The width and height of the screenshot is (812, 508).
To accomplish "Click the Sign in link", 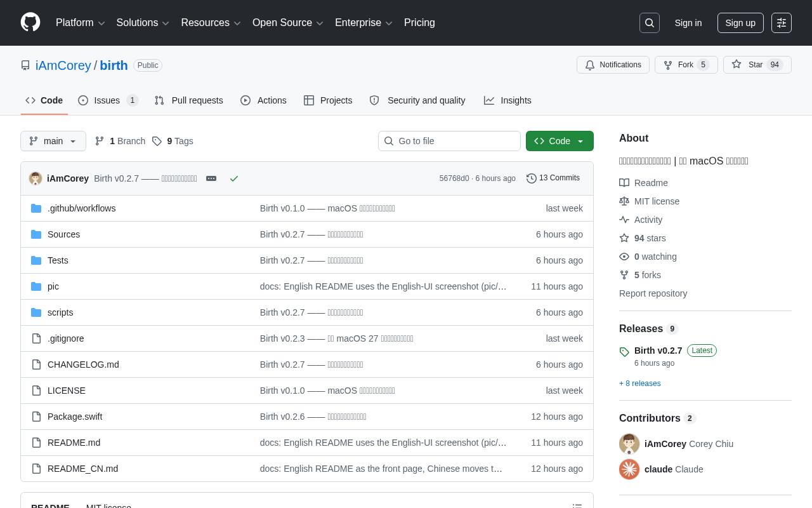I will (x=688, y=23).
